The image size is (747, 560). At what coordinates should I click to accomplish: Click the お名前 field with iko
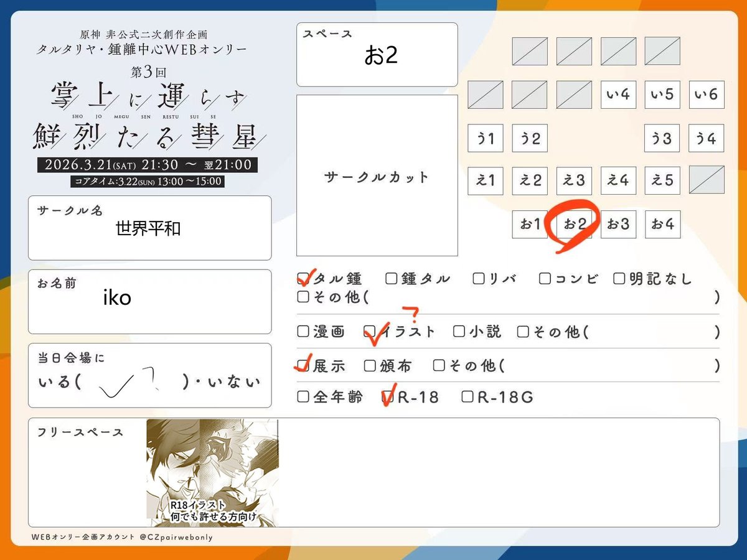point(149,302)
